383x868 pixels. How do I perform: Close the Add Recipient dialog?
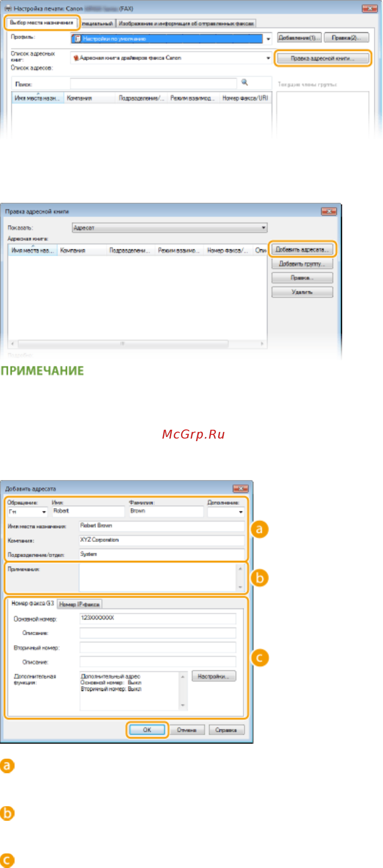click(x=240, y=489)
